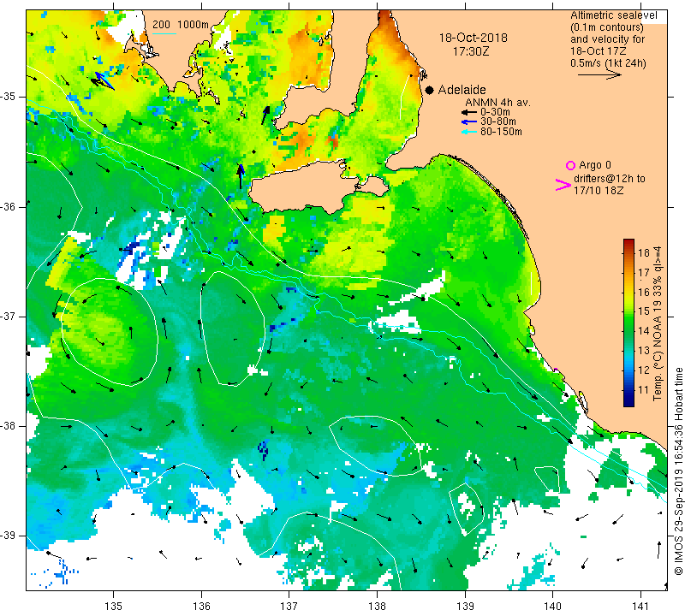Screen dimensions: 685x616
Task: Click the 137 longitude axis label
Action: click(x=289, y=606)
